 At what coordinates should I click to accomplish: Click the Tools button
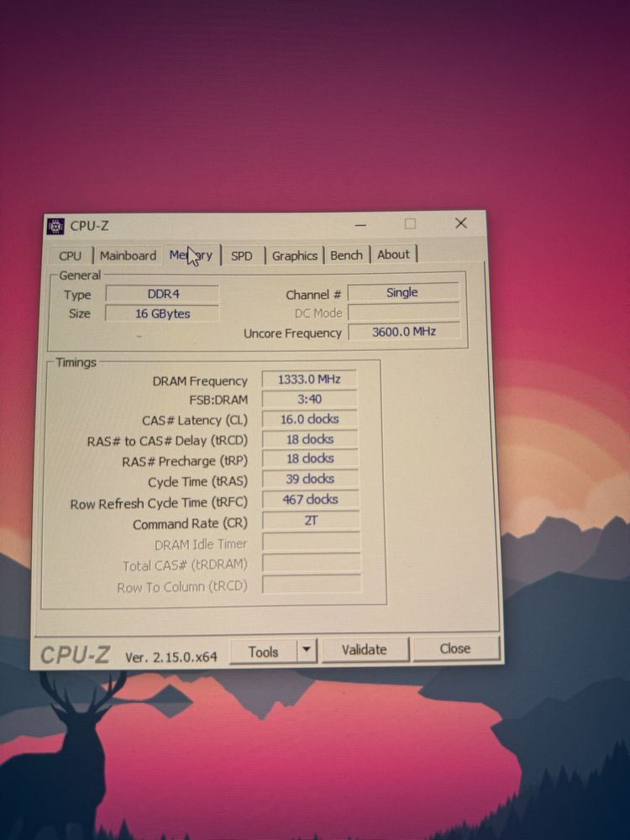tap(263, 652)
